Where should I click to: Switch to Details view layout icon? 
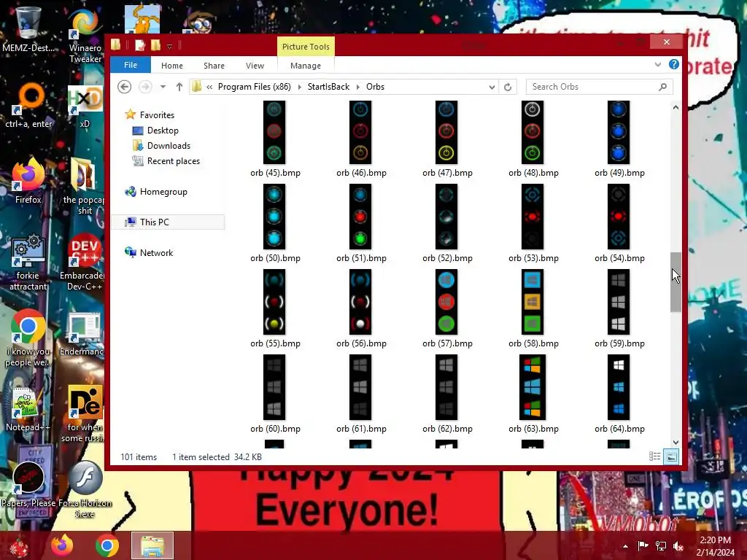[654, 456]
